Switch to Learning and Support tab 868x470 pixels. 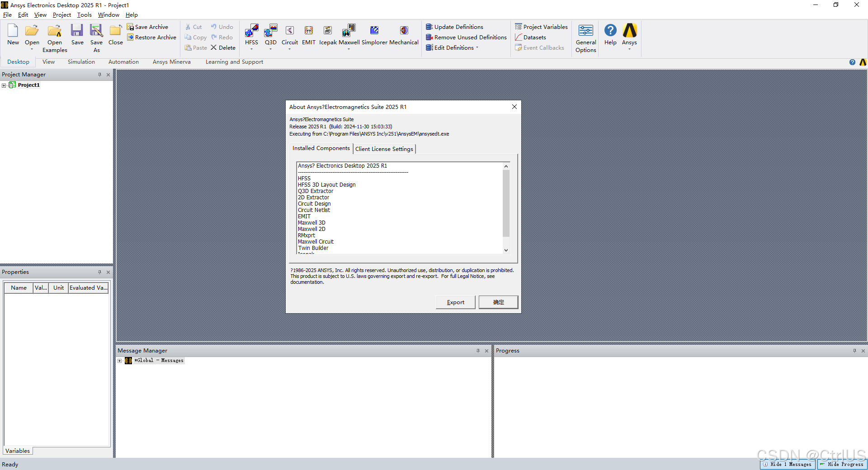(234, 62)
